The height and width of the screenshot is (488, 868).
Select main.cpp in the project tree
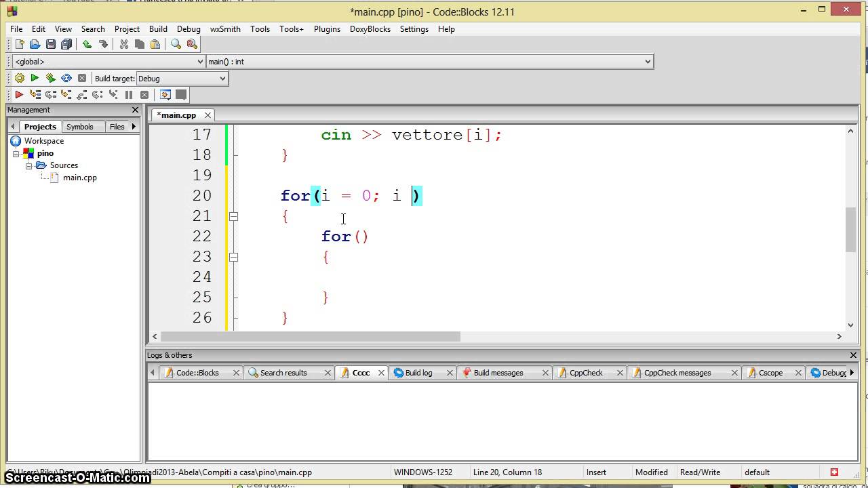point(79,178)
